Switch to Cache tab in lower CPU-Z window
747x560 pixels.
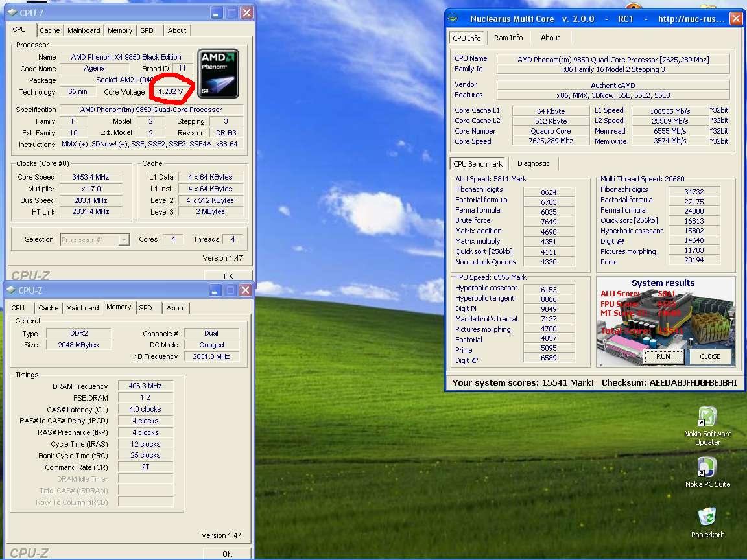[x=48, y=308]
